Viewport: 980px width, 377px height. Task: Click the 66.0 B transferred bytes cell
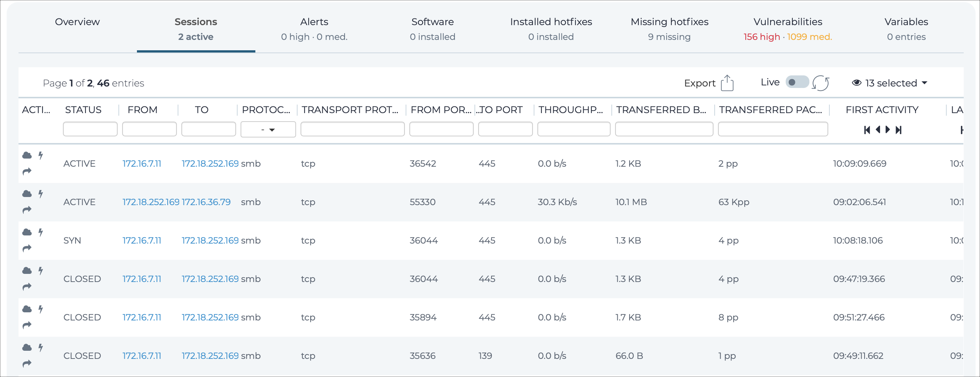(x=629, y=355)
